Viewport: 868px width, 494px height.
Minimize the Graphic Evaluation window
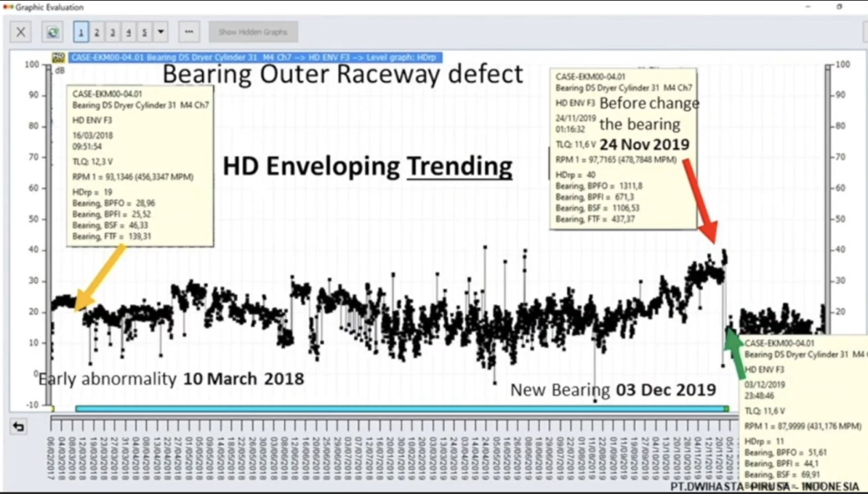click(x=808, y=7)
